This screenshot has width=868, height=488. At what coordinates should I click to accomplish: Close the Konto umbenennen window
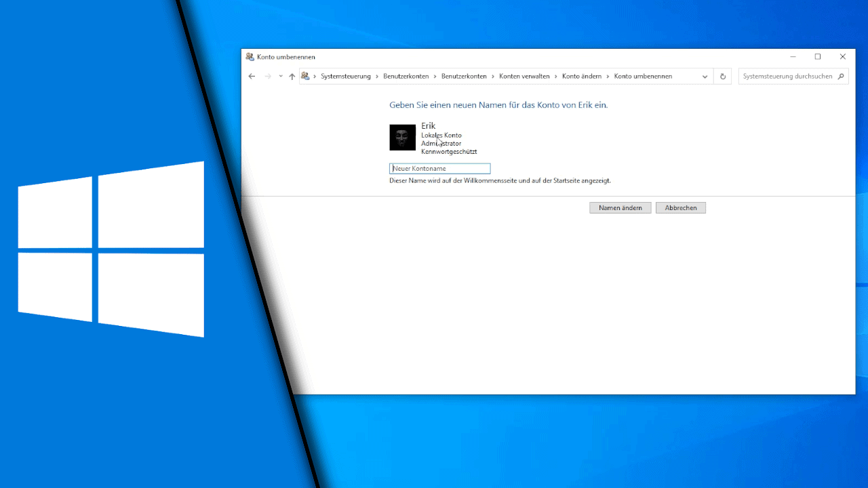tap(843, 57)
